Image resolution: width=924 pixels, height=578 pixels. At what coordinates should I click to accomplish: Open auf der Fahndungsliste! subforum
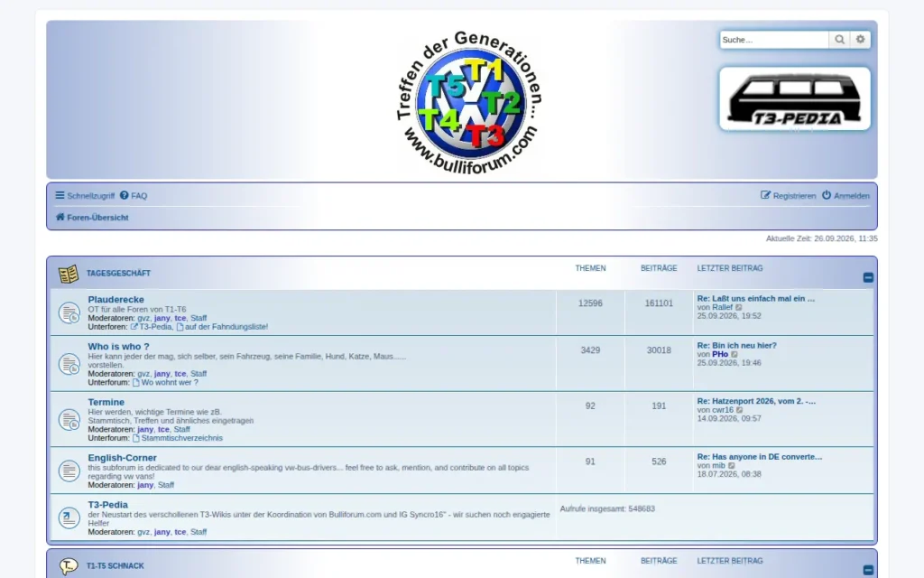[x=222, y=327]
